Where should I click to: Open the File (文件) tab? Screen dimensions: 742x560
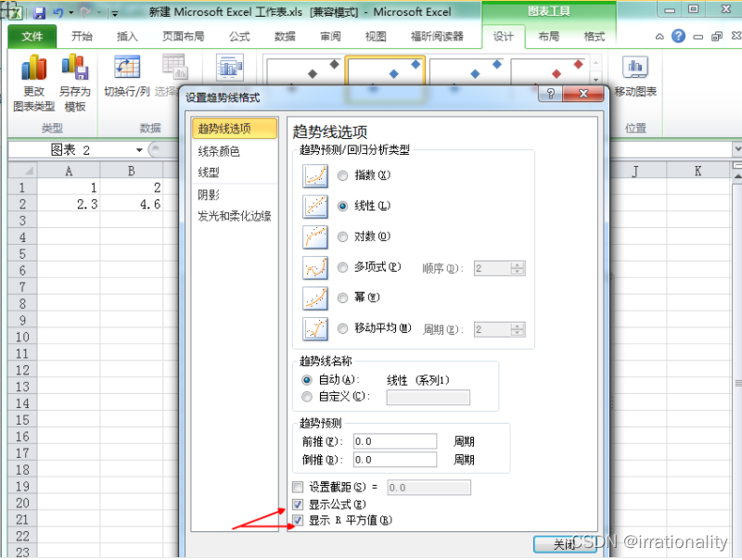pos(32,36)
